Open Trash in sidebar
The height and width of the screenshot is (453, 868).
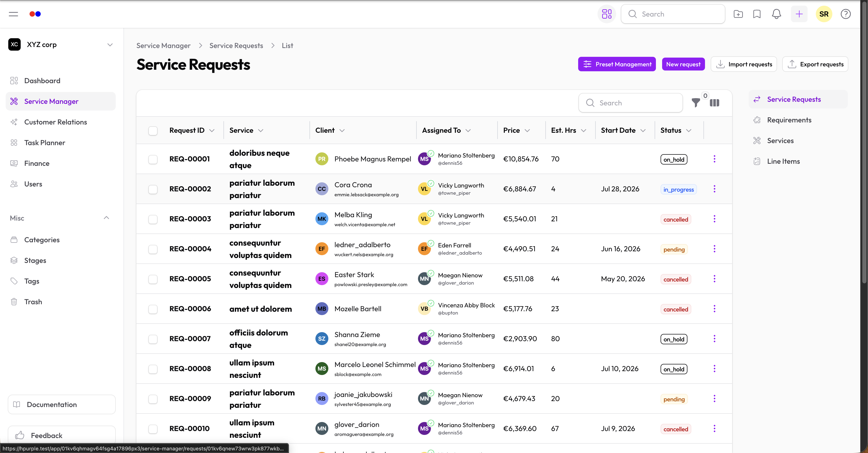pyautogui.click(x=61, y=302)
